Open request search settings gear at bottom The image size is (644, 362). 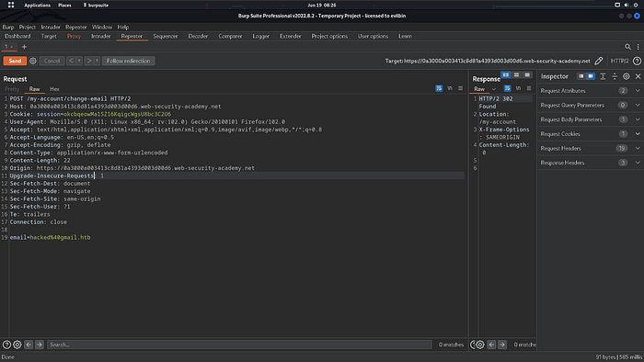click(x=17, y=345)
